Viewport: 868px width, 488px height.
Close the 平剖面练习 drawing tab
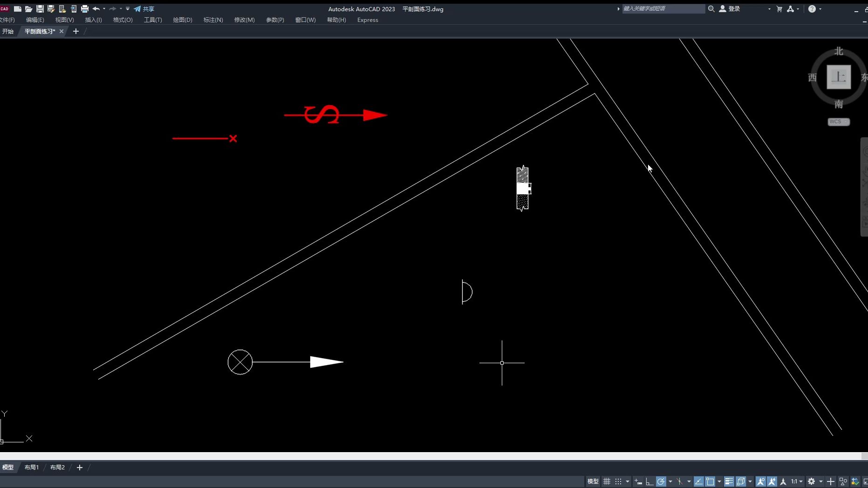tap(62, 31)
